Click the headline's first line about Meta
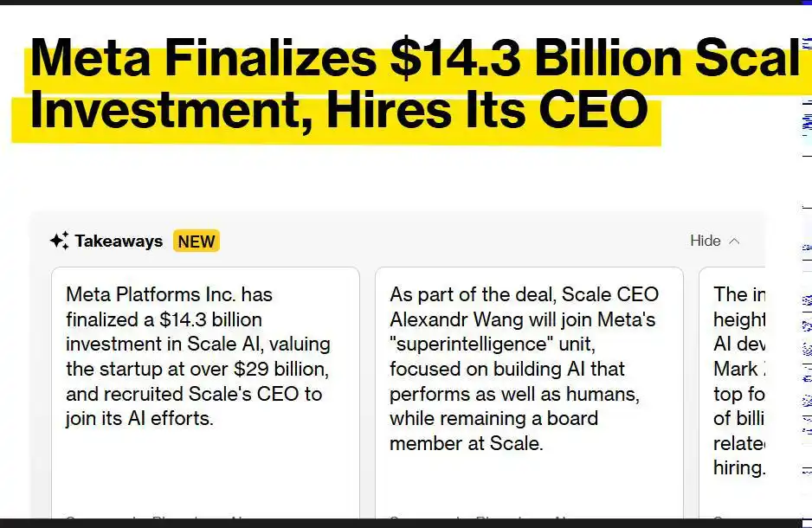 tap(415, 58)
